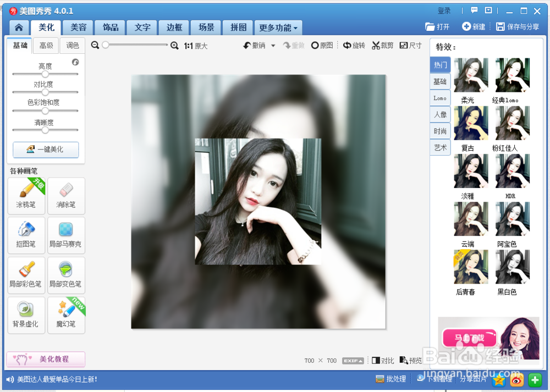The width and height of the screenshot is (550, 392).
Task: Select the 局部马赛克 mosaic tool
Action: point(66,235)
